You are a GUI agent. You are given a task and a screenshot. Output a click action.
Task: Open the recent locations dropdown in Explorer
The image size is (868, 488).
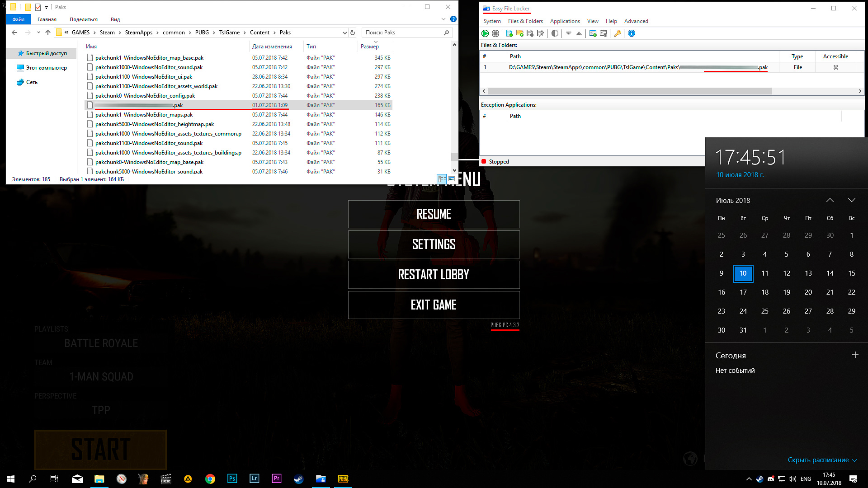click(x=38, y=33)
